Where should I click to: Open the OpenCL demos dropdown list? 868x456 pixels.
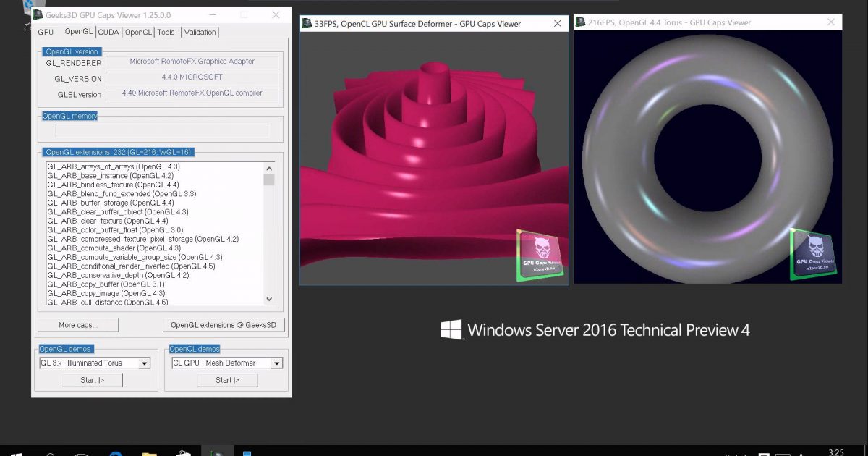pyautogui.click(x=277, y=363)
